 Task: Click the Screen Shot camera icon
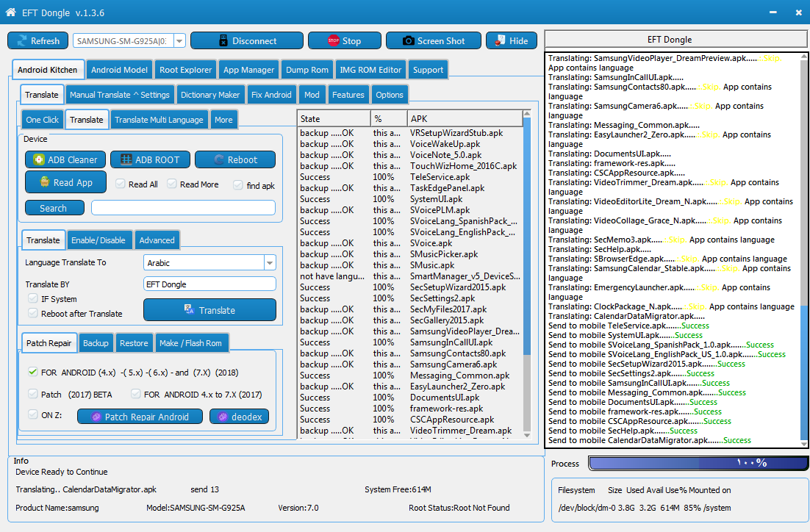pyautogui.click(x=408, y=41)
